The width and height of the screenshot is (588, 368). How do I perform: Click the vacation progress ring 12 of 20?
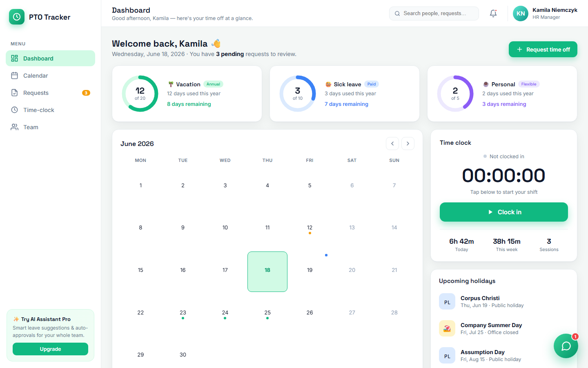click(140, 94)
